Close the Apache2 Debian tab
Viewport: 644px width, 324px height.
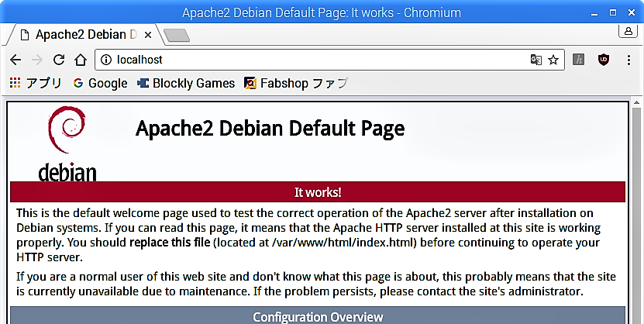(x=148, y=36)
